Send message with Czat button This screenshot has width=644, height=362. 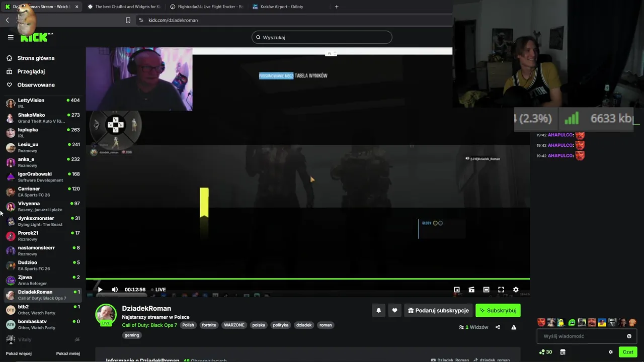[x=628, y=352]
